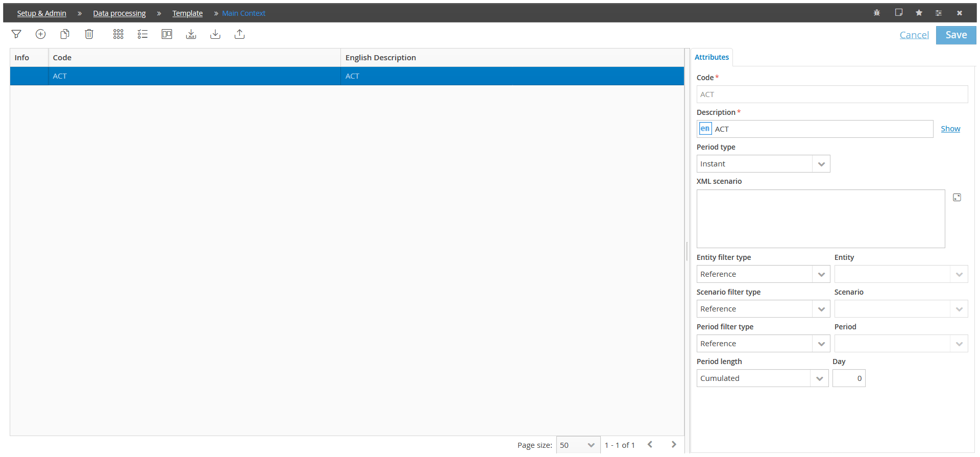Click the Cancel link
This screenshot has height=457, width=980.
[x=914, y=35]
